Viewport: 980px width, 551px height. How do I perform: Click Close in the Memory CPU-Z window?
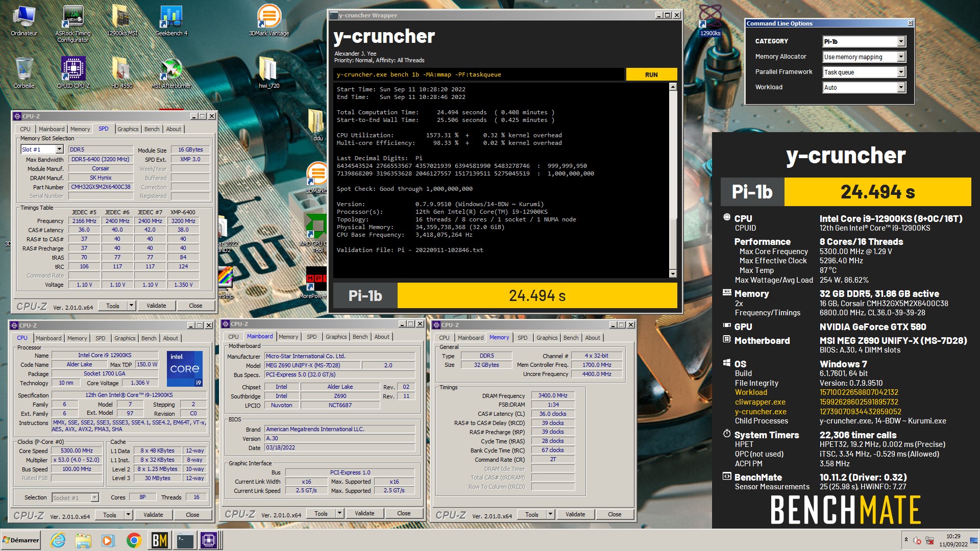(615, 514)
